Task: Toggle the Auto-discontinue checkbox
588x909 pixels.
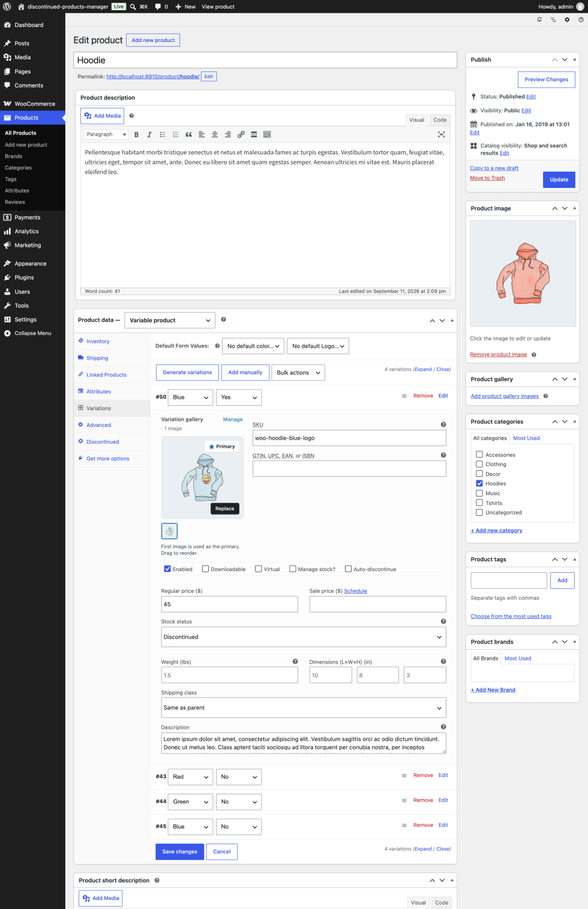Action: pos(348,569)
